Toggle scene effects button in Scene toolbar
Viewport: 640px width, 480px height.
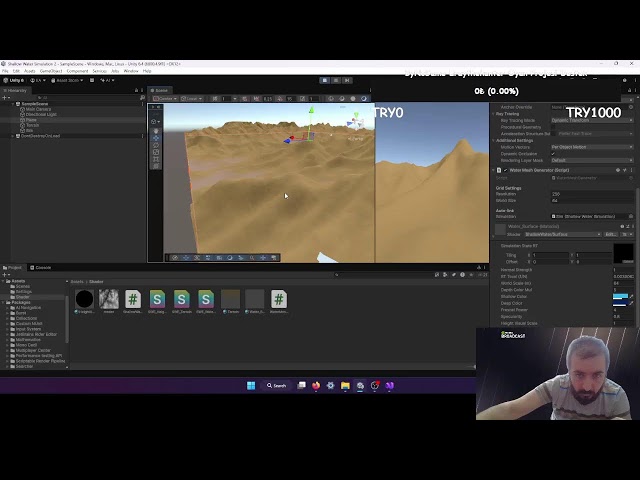click(353, 98)
